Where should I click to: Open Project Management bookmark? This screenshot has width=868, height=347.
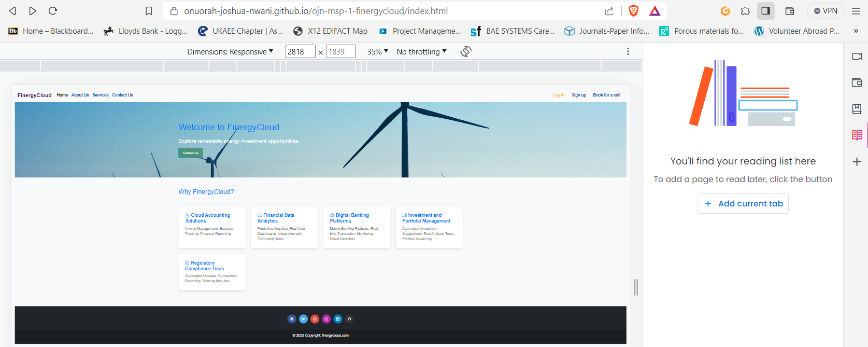419,31
